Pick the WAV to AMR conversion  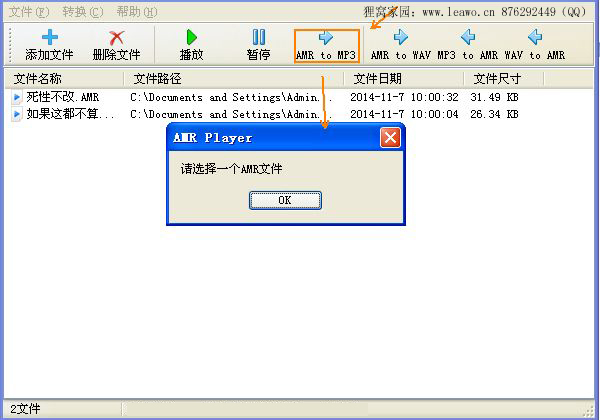pyautogui.click(x=535, y=45)
